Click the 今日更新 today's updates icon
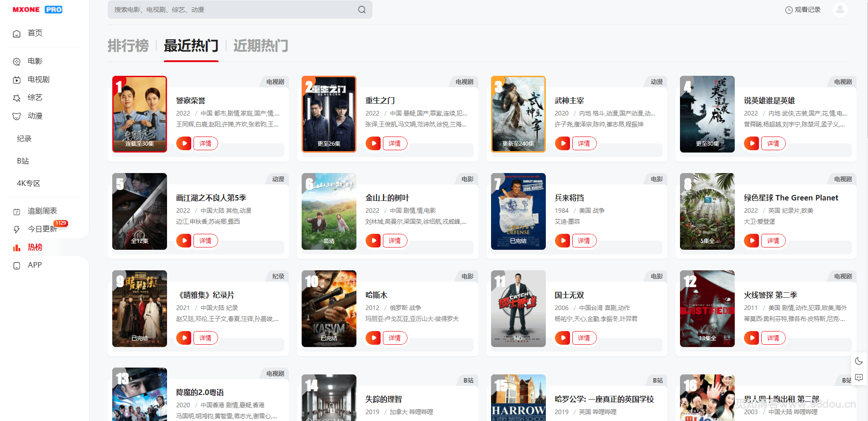 point(16,229)
